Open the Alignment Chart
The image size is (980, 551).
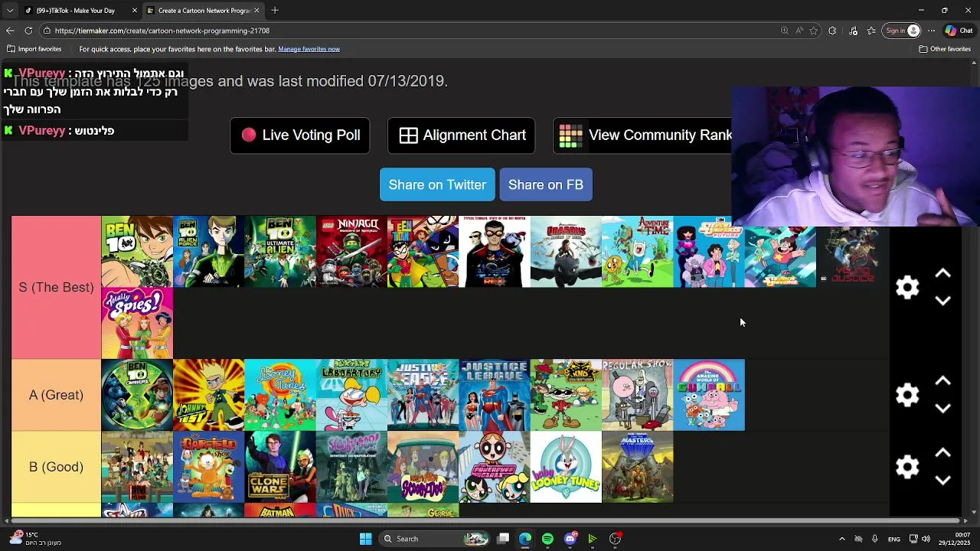[x=462, y=135]
